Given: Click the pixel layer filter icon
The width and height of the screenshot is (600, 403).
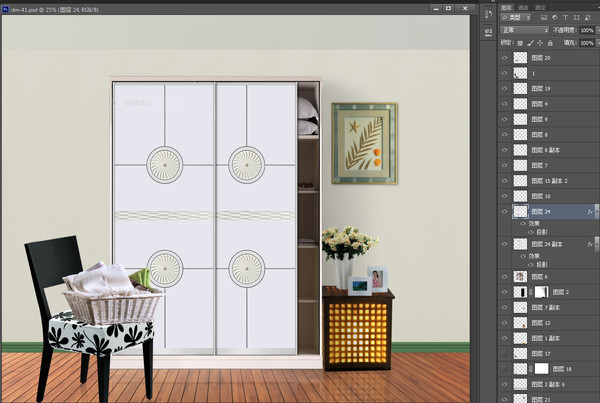Looking at the screenshot, I should tap(544, 18).
